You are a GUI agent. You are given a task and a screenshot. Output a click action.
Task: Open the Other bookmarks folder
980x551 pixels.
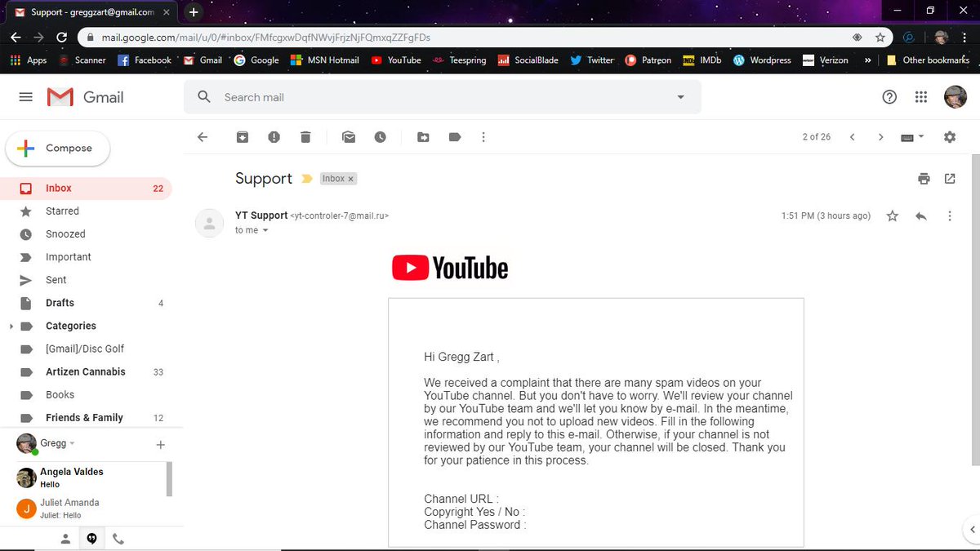point(928,60)
